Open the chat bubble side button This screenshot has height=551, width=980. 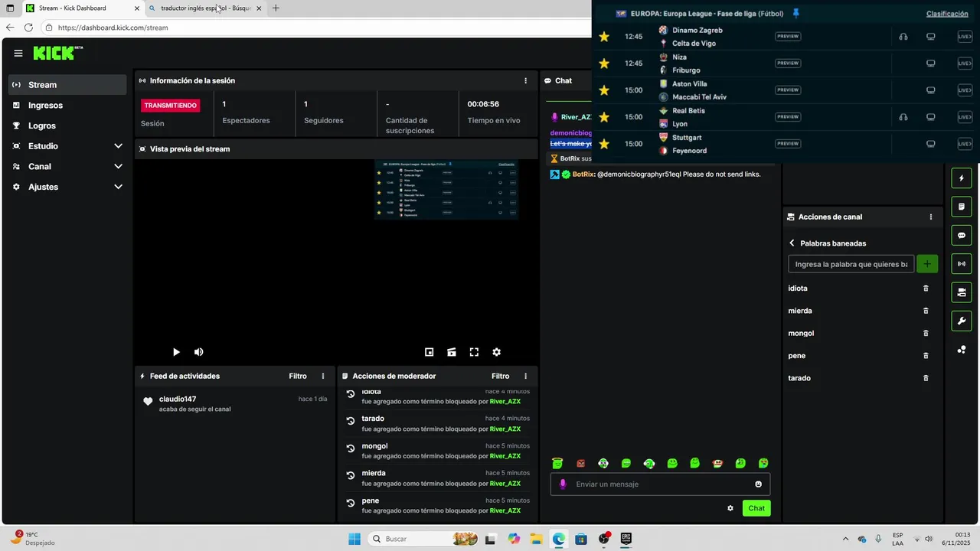pyautogui.click(x=962, y=235)
